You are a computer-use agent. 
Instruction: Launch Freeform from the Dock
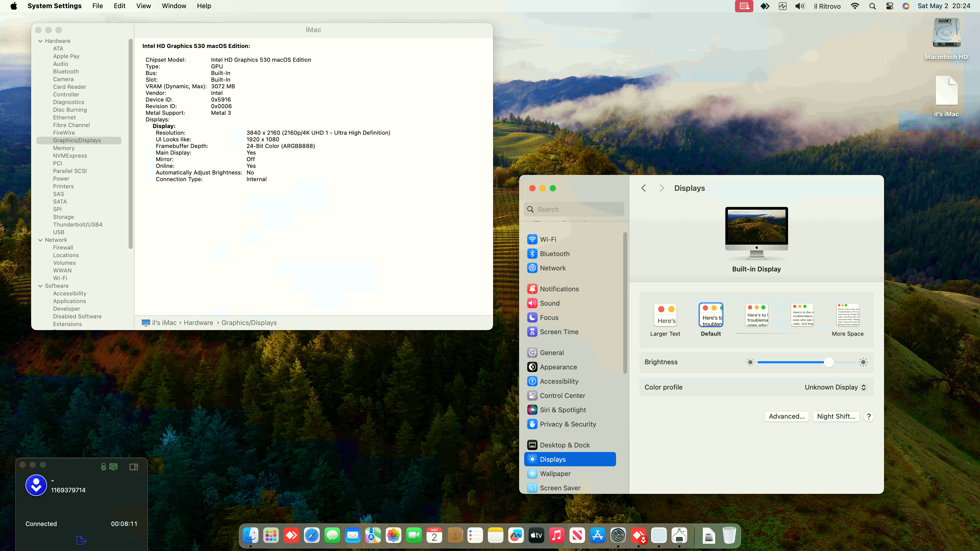coord(516,535)
